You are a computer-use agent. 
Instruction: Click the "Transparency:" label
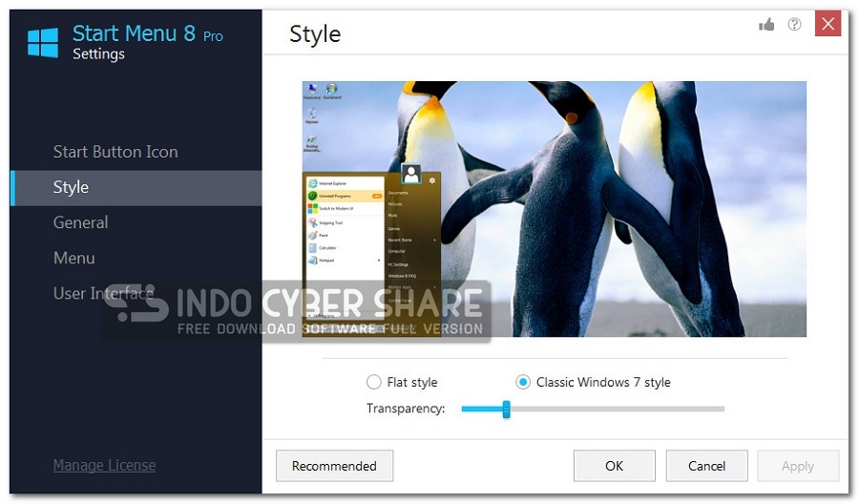tap(406, 409)
